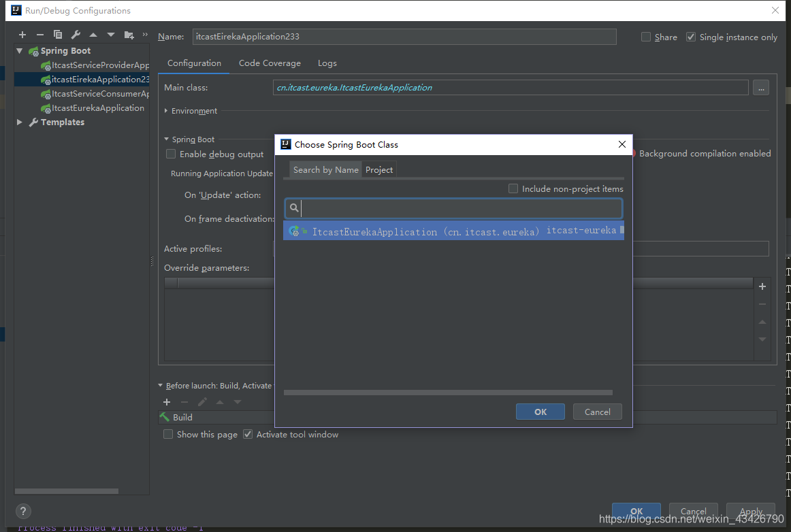Toggle Single instance only checkbox
The height and width of the screenshot is (532, 791).
click(x=691, y=37)
